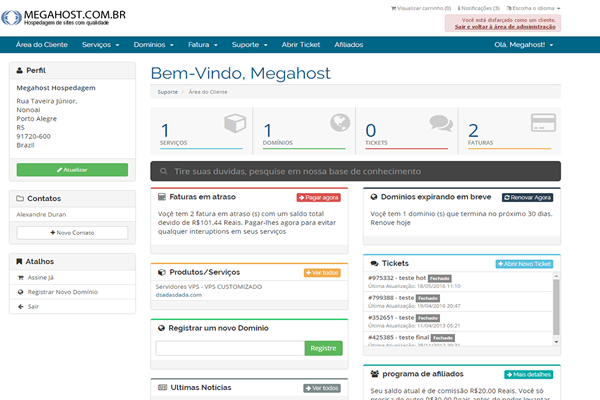Expand the Domínios menu
Image resolution: width=600 pixels, height=400 pixels.
point(153,45)
